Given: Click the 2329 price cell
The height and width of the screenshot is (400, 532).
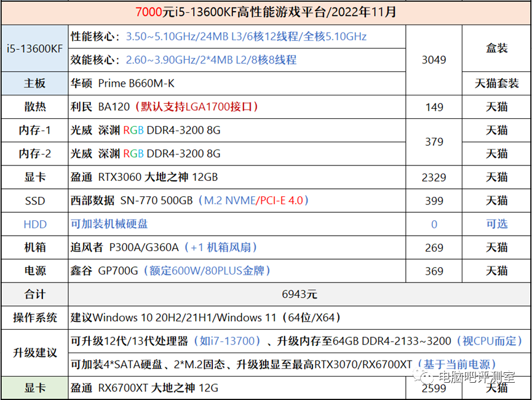Looking at the screenshot, I should (434, 177).
